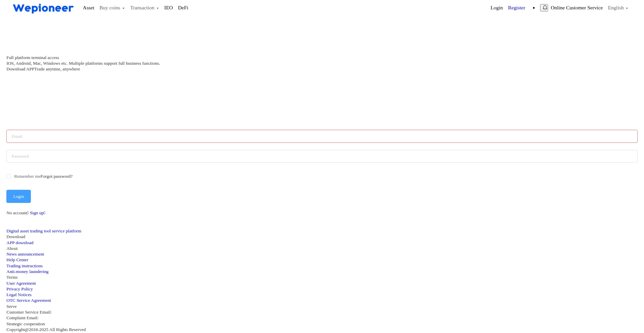644x333 pixels.
Task: Enable the Remember me checkbox
Action: click(9, 176)
